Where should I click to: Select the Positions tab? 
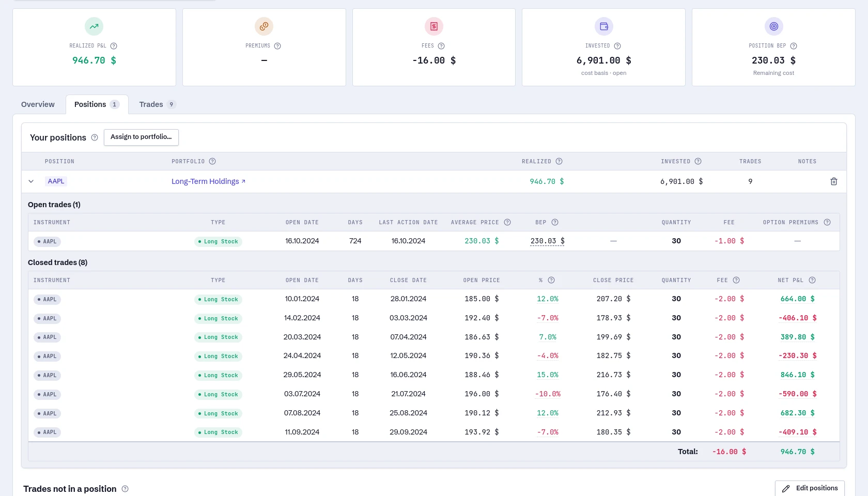pos(97,104)
